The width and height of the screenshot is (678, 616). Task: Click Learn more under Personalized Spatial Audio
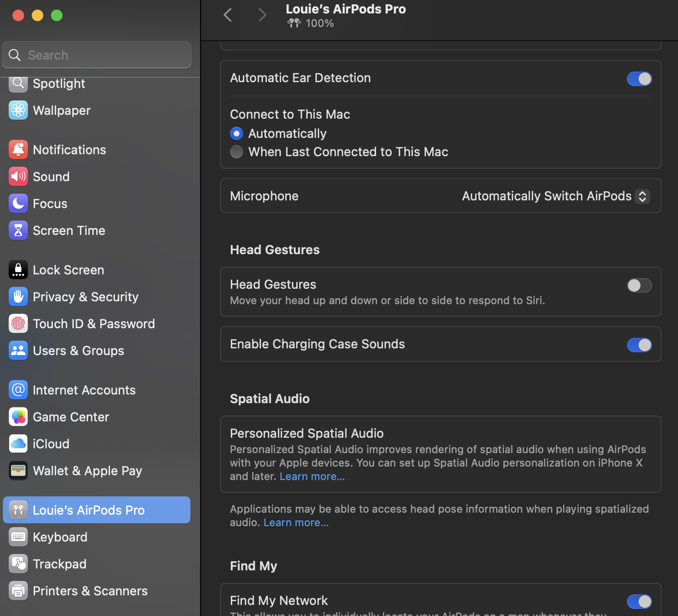[x=312, y=477]
